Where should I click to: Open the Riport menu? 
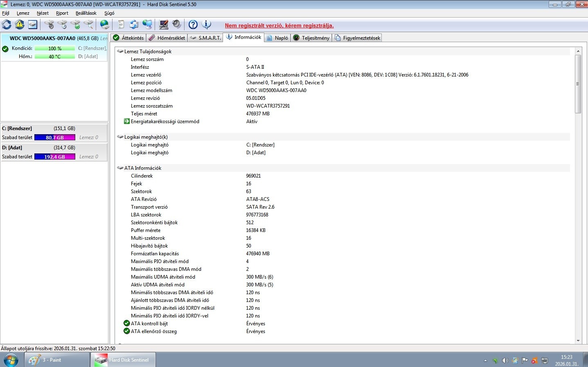point(62,13)
